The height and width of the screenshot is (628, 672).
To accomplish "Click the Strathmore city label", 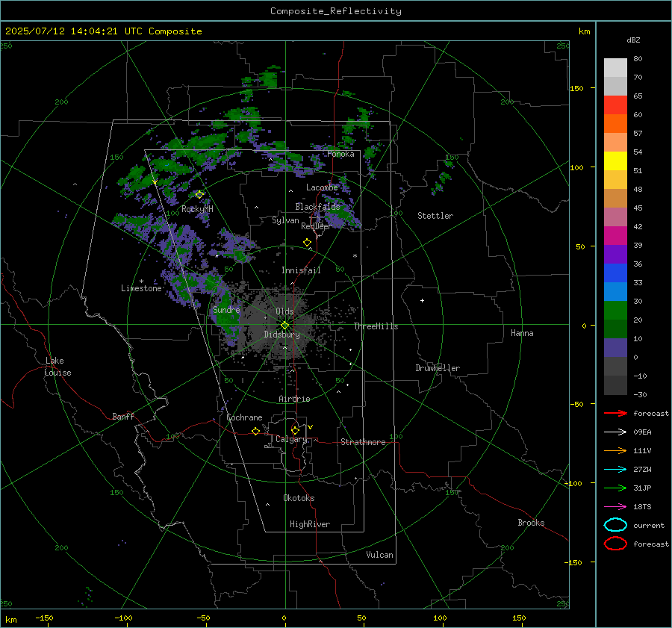I will coord(363,442).
